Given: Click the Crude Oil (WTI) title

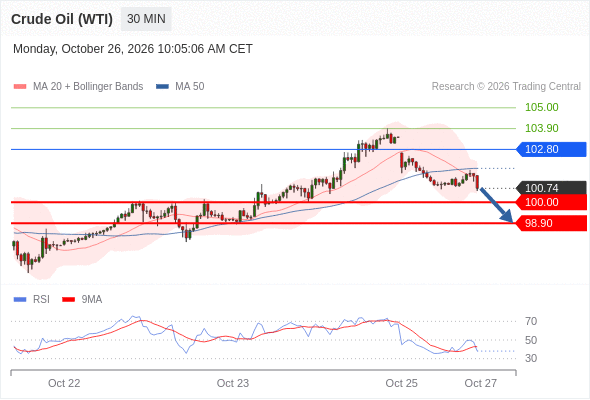Looking at the screenshot, I should 62,19.
